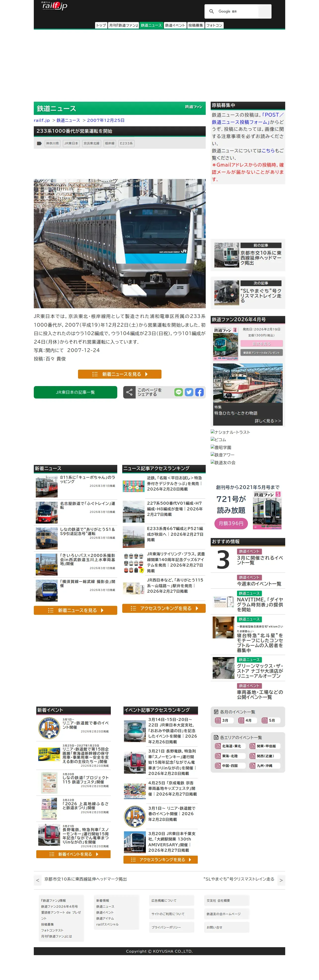Open しなの鉄道 S1&S9 引退記念号 news
Viewport: 319px width, 980px height.
point(75,538)
